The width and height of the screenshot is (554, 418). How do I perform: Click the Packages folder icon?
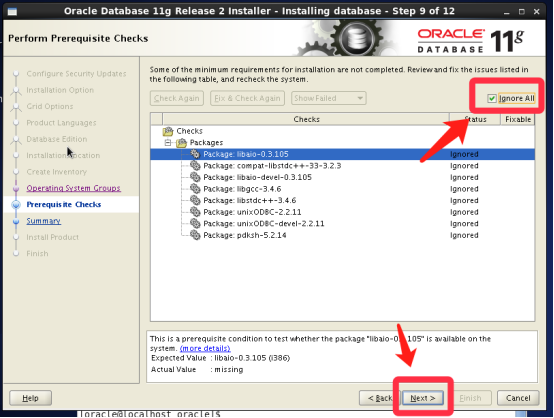pos(181,143)
